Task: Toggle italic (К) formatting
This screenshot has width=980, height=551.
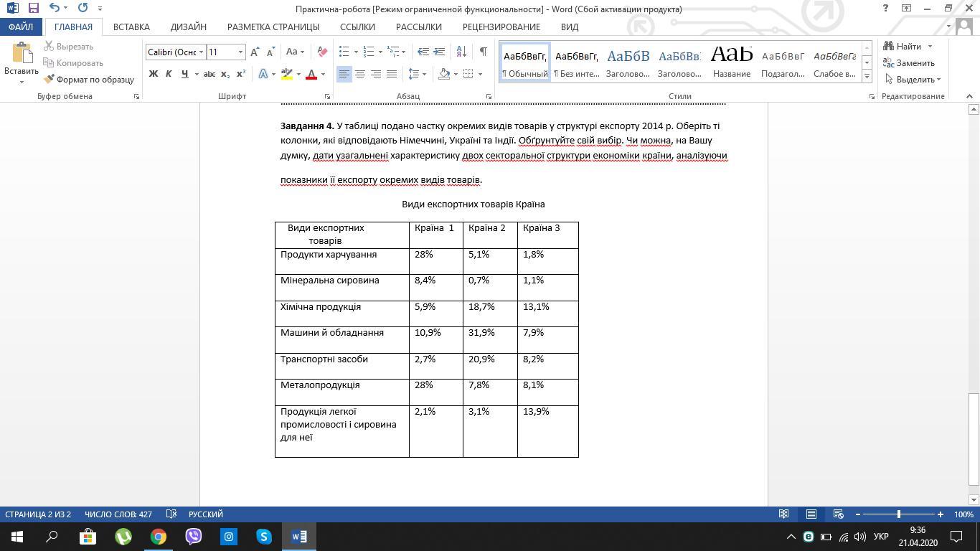Action: point(169,74)
